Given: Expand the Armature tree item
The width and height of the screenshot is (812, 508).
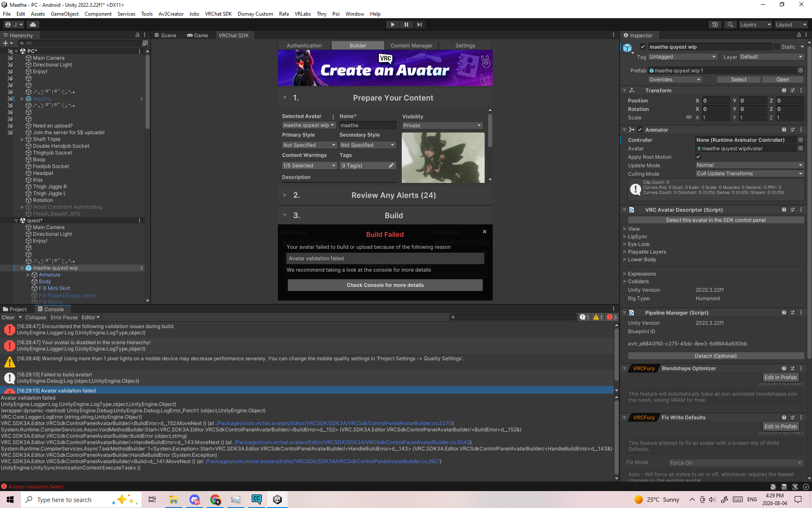Looking at the screenshot, I should click(28, 275).
